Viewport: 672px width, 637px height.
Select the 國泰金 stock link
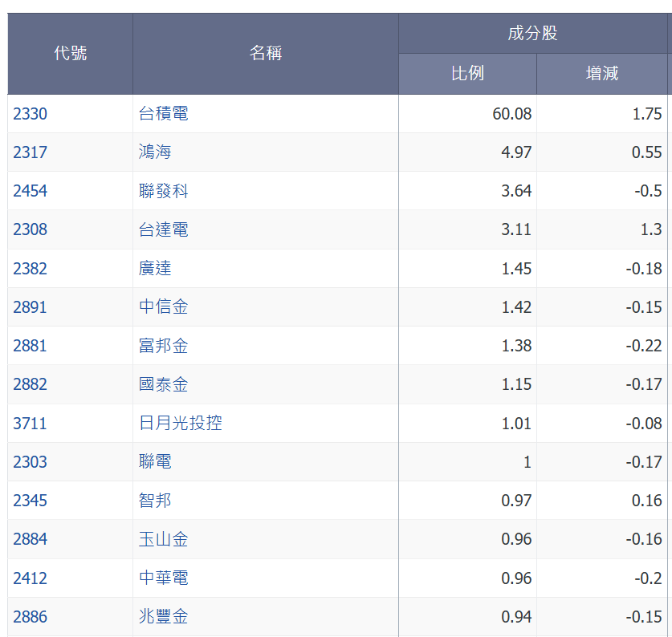point(161,384)
